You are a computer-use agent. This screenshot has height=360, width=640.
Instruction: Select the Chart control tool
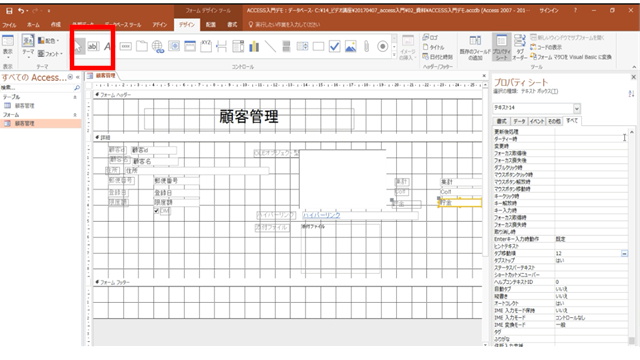[x=254, y=47]
